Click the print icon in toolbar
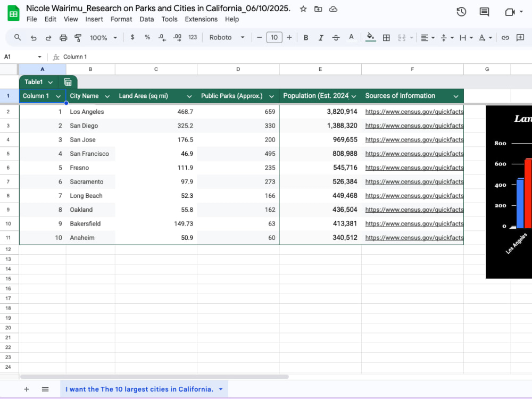 [x=63, y=38]
